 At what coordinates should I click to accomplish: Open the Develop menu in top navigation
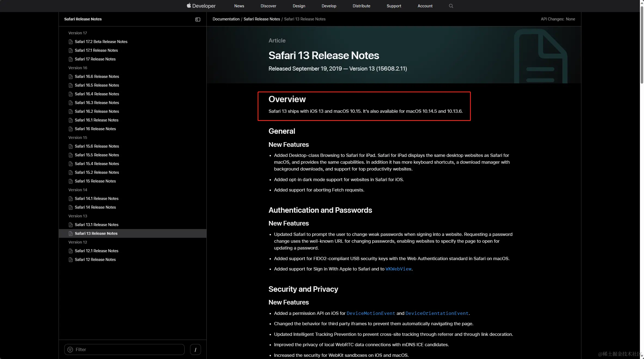329,6
